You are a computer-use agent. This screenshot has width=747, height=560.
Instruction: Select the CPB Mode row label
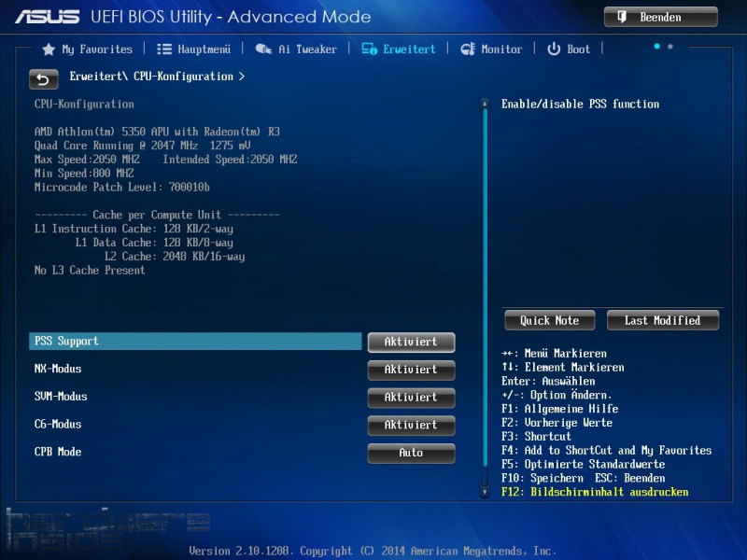click(x=58, y=452)
